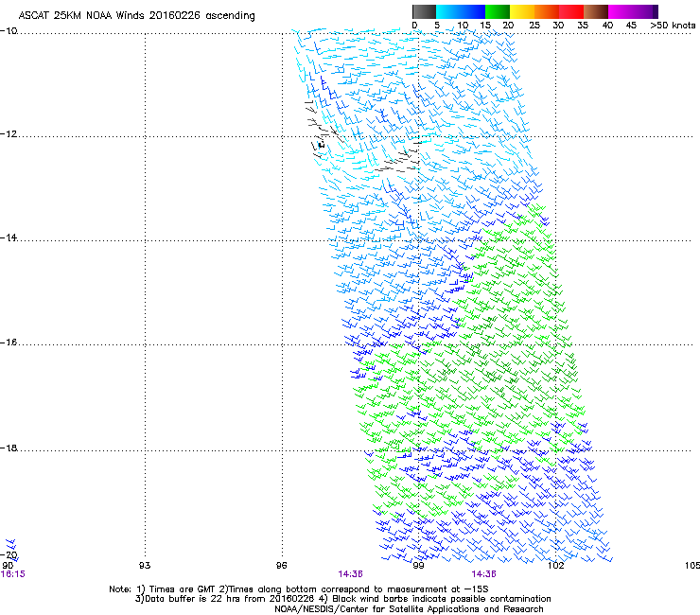This screenshot has width=700, height=615.
Task: Click the 'NOAA/NESDIS/Center for Satellite Applications and Research' credit
Action: coord(409,609)
